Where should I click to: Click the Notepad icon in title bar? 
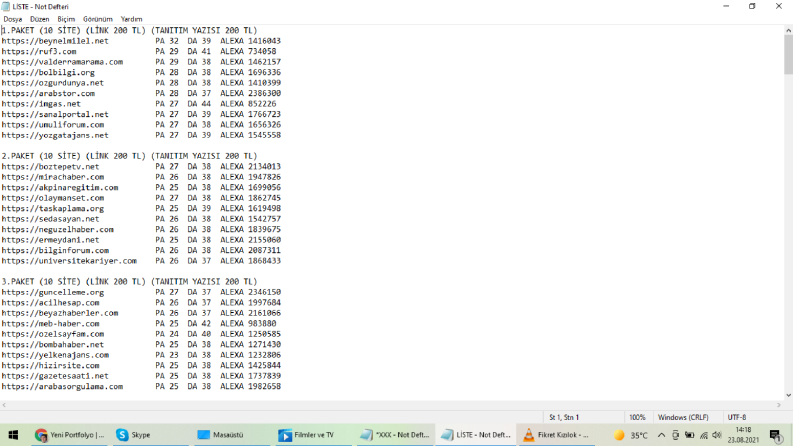coord(6,7)
